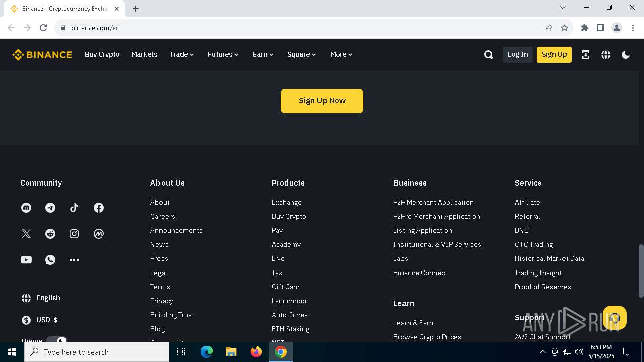
Task: Expand the Trade menu
Action: coord(182,54)
